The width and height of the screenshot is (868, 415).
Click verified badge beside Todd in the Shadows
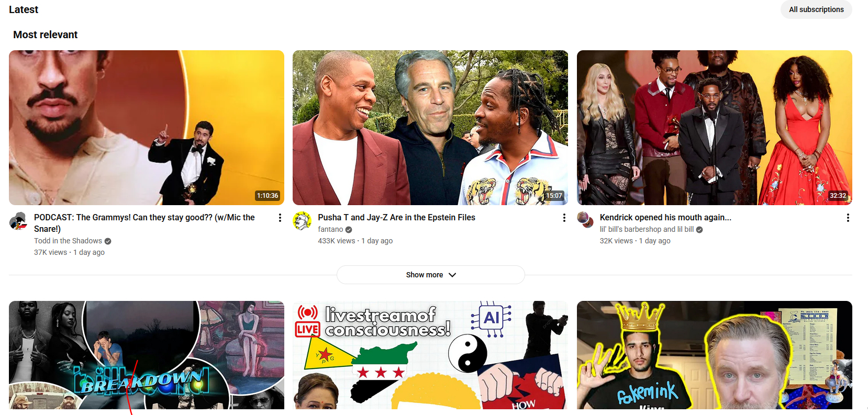click(108, 241)
